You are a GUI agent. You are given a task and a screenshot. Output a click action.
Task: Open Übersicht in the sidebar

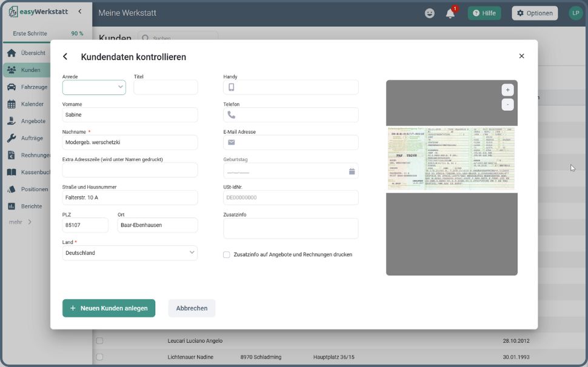(33, 53)
